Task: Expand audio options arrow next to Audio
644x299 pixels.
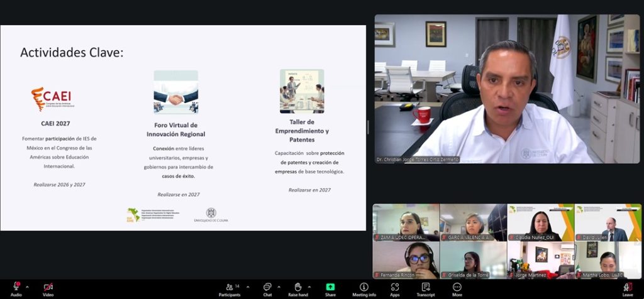Action: pyautogui.click(x=26, y=286)
